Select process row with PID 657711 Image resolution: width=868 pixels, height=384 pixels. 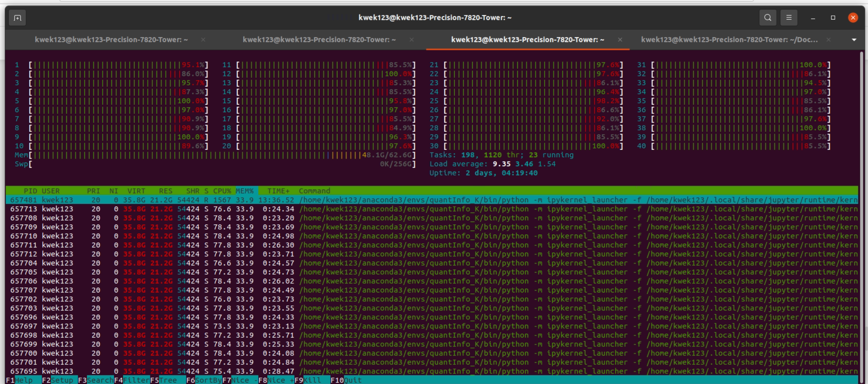432,245
